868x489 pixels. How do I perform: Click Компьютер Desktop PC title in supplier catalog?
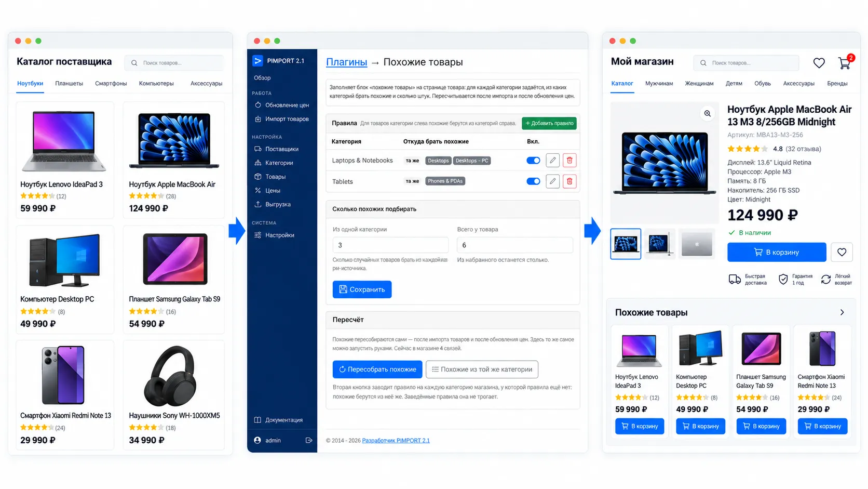click(x=57, y=299)
